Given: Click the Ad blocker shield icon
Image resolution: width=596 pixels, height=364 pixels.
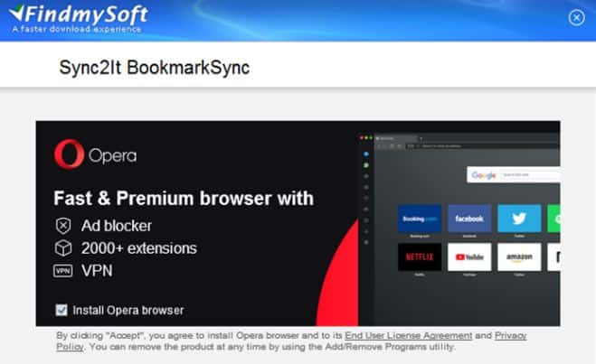Looking at the screenshot, I should (x=63, y=226).
